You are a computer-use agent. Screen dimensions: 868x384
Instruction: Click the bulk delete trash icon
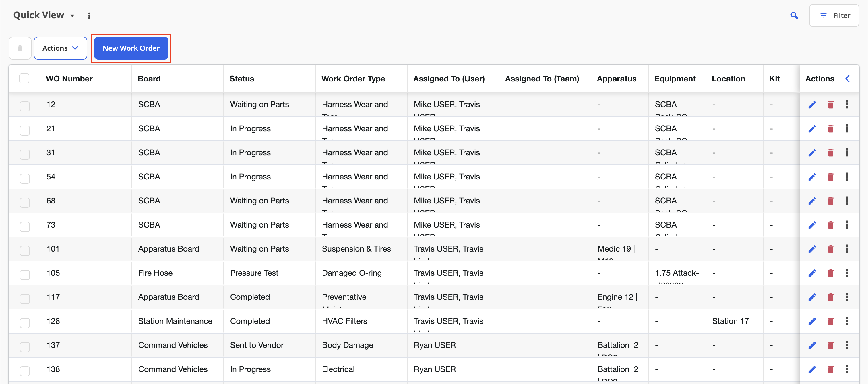20,48
